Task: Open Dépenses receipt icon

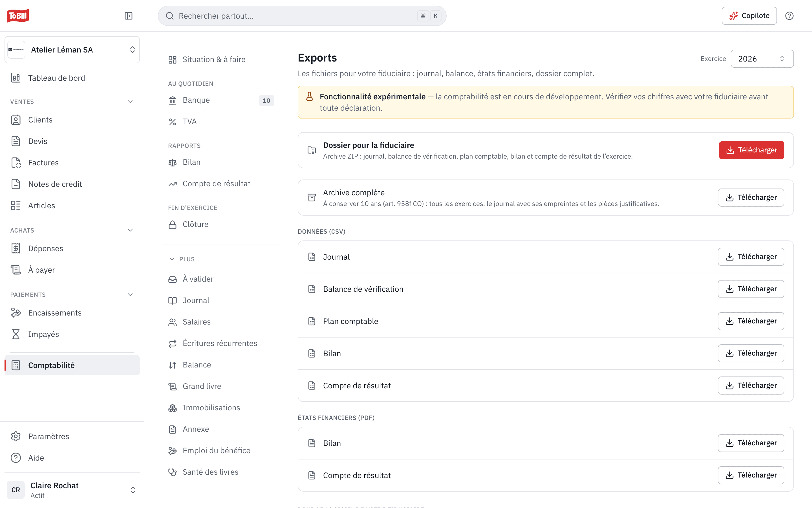Action: pyautogui.click(x=16, y=248)
